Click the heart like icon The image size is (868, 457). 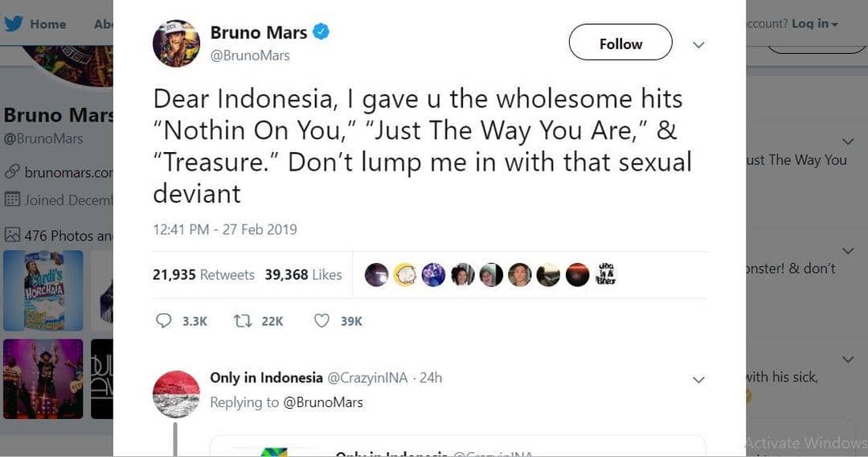point(321,321)
